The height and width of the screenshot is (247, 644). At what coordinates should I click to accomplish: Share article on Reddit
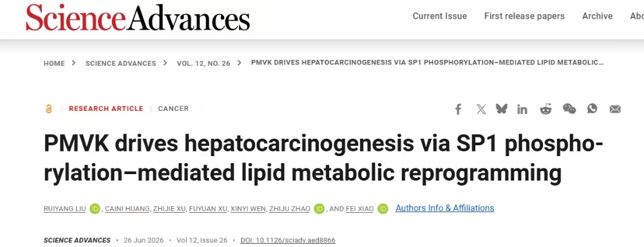coord(545,109)
